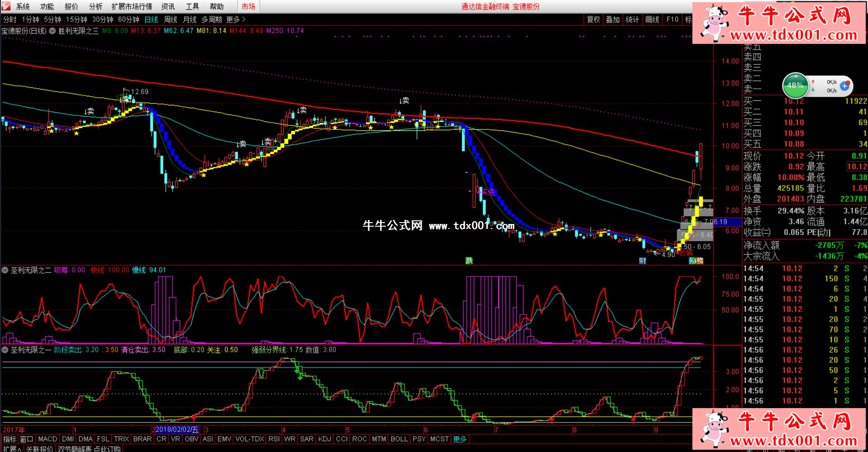Select the 日线 daily period
This screenshot has height=452, width=868.
(151, 19)
